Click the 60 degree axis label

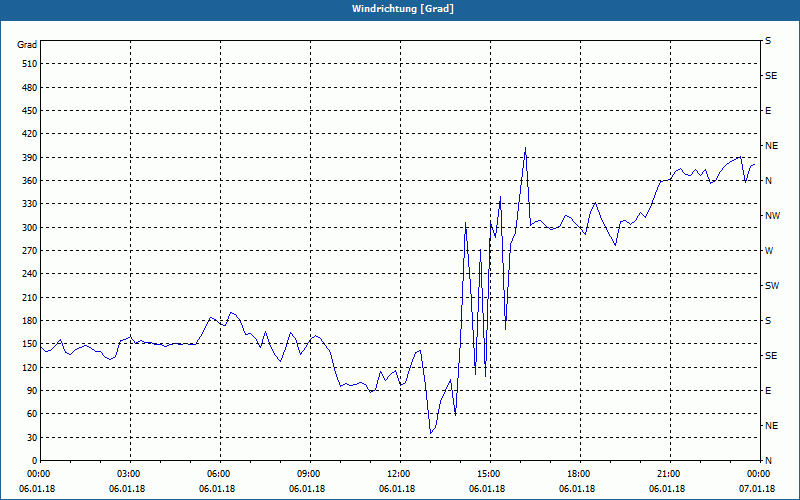[32, 414]
